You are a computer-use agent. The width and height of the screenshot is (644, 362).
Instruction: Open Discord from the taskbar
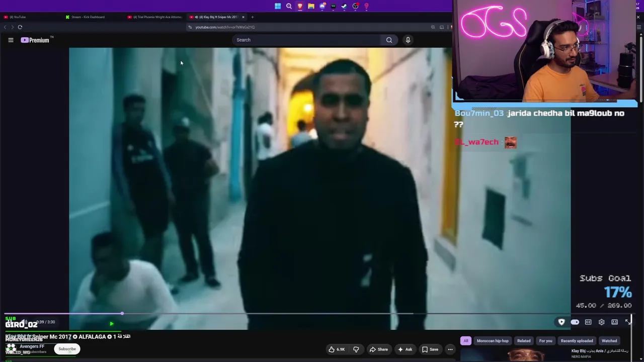click(322, 6)
